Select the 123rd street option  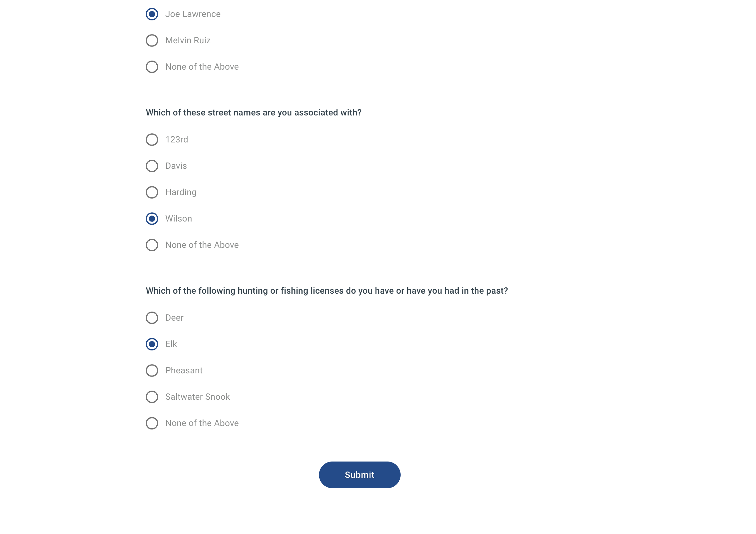pyautogui.click(x=152, y=140)
